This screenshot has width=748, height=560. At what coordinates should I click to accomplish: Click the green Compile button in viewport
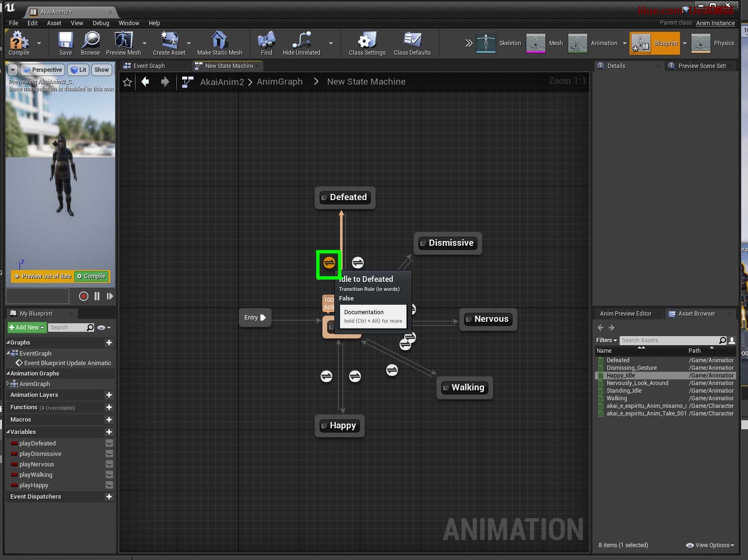tap(91, 276)
